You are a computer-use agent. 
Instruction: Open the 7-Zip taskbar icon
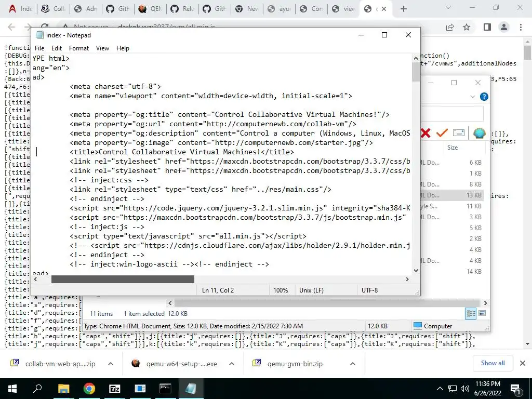pos(114,389)
